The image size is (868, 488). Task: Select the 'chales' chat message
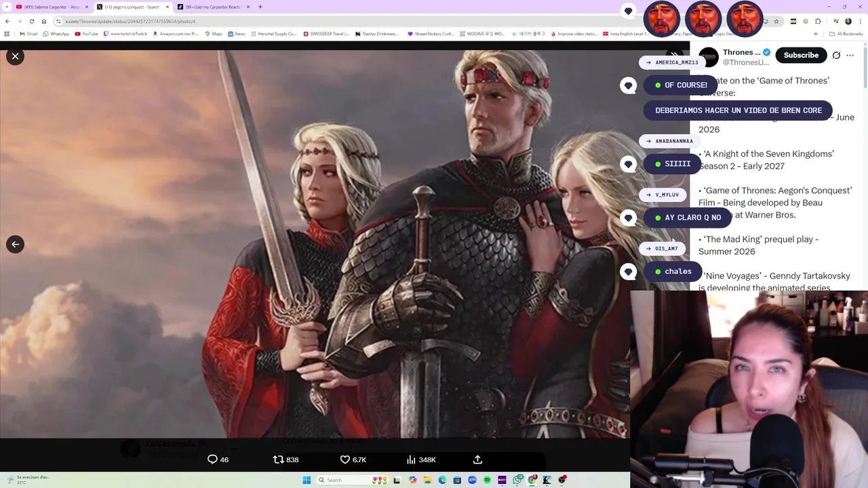pyautogui.click(x=673, y=271)
